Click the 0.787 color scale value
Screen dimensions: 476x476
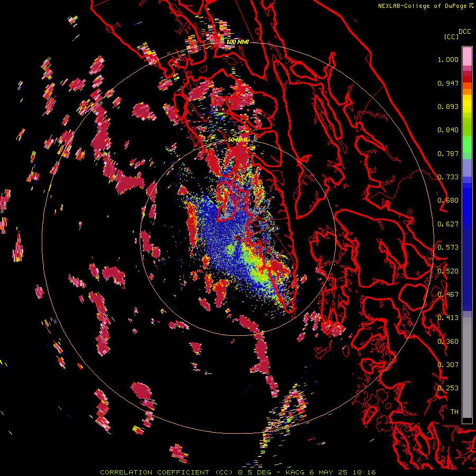448,153
